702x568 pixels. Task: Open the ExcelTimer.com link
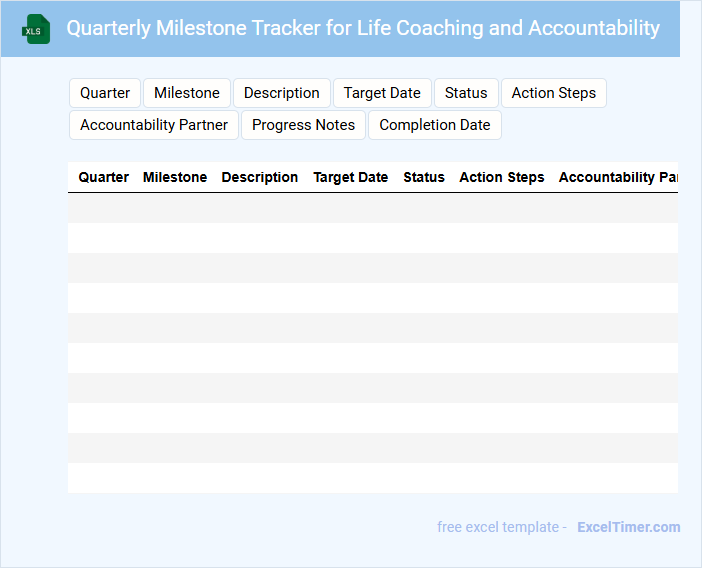point(629,527)
